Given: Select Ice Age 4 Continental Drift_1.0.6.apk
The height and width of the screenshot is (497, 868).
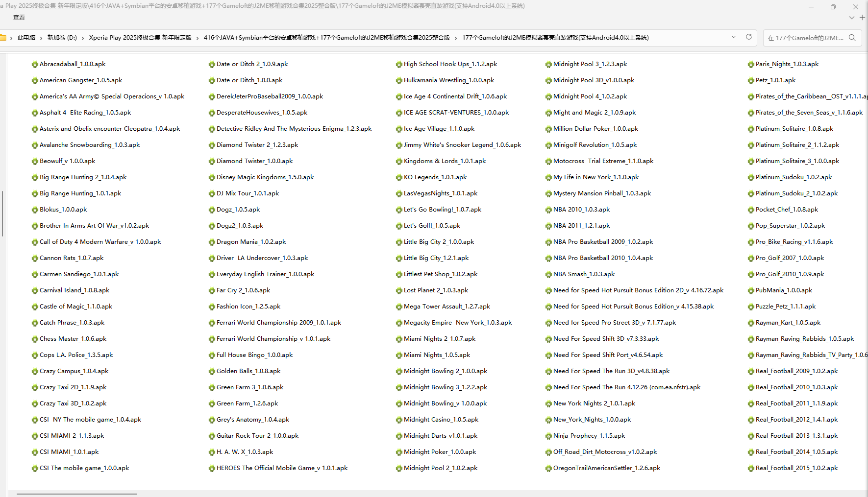Looking at the screenshot, I should [x=455, y=96].
